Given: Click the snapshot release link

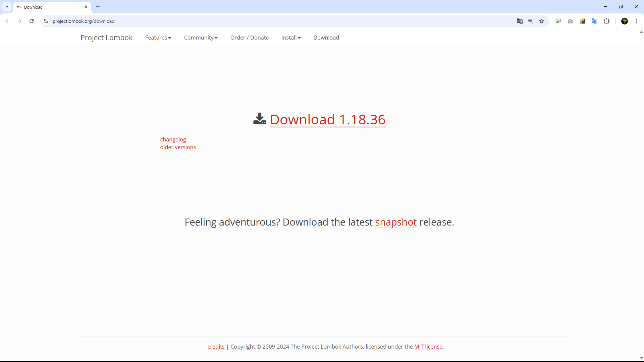Looking at the screenshot, I should 396,222.
